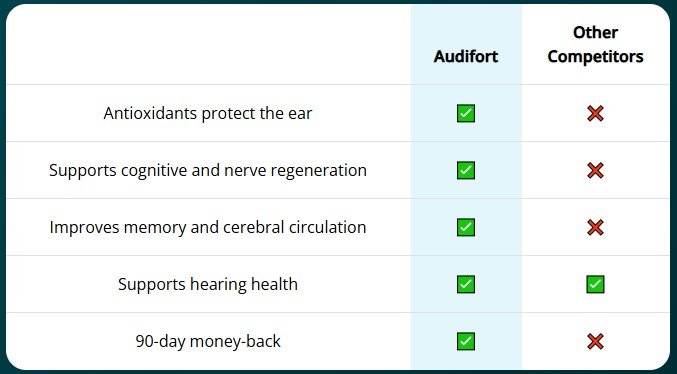
Task: Select the Audifort column header
Action: pos(466,57)
